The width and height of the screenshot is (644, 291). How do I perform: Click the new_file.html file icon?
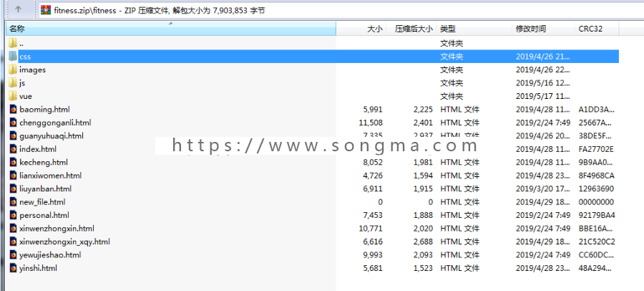(13, 201)
